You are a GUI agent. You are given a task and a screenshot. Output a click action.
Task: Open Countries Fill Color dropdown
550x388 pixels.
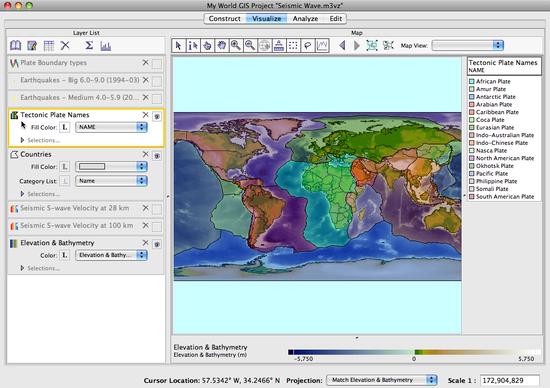pos(112,166)
